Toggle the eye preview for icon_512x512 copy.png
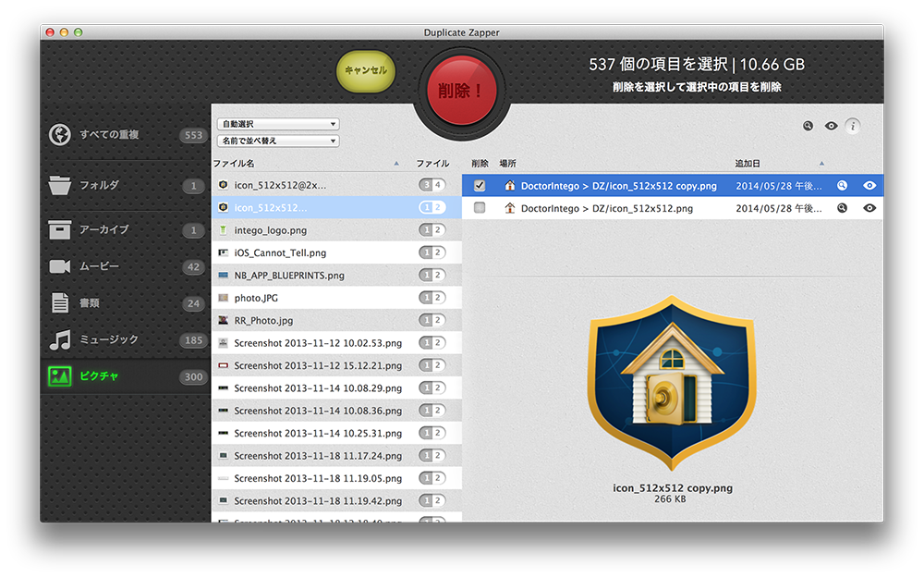This screenshot has width=924, height=578. [869, 185]
